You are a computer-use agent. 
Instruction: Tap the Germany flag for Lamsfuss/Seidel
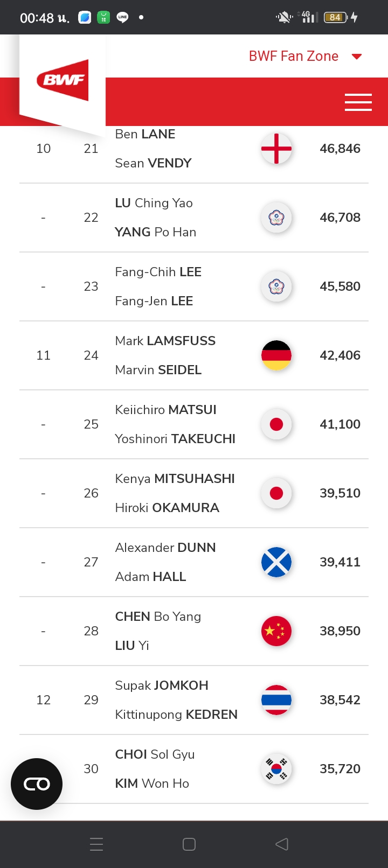[276, 355]
